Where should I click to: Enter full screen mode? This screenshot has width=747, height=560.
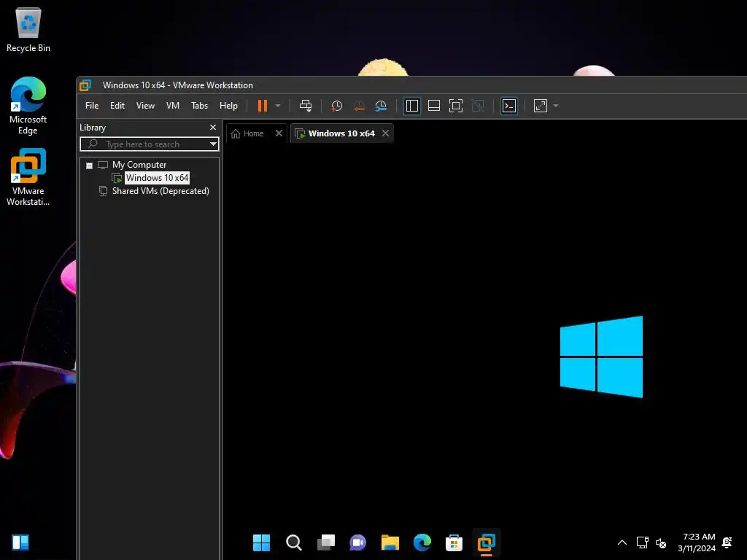tap(456, 106)
